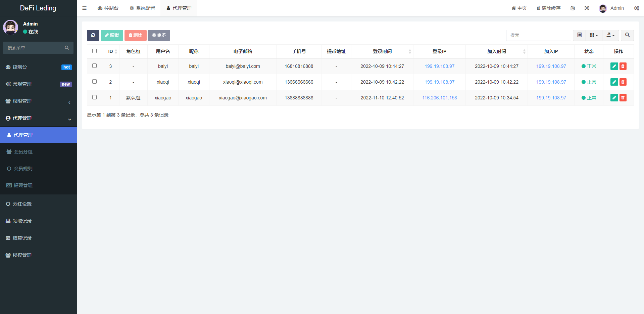Open the columns grid dropdown above the table

[594, 35]
